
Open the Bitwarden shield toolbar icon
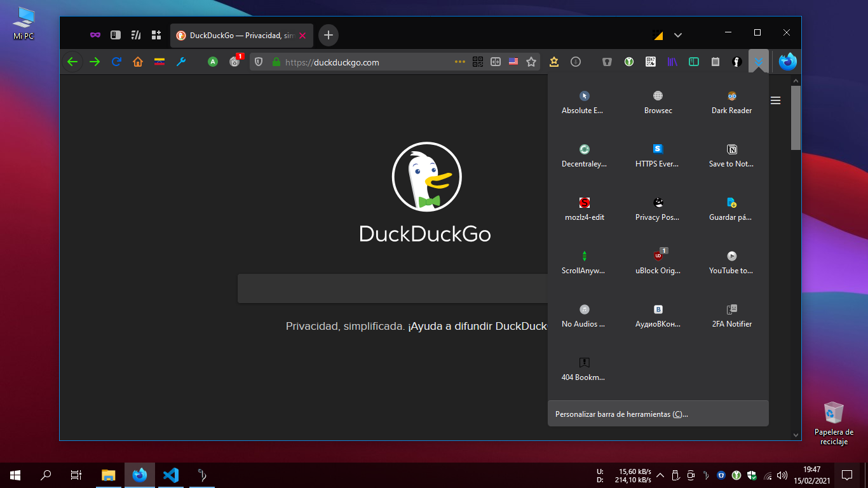(x=607, y=62)
